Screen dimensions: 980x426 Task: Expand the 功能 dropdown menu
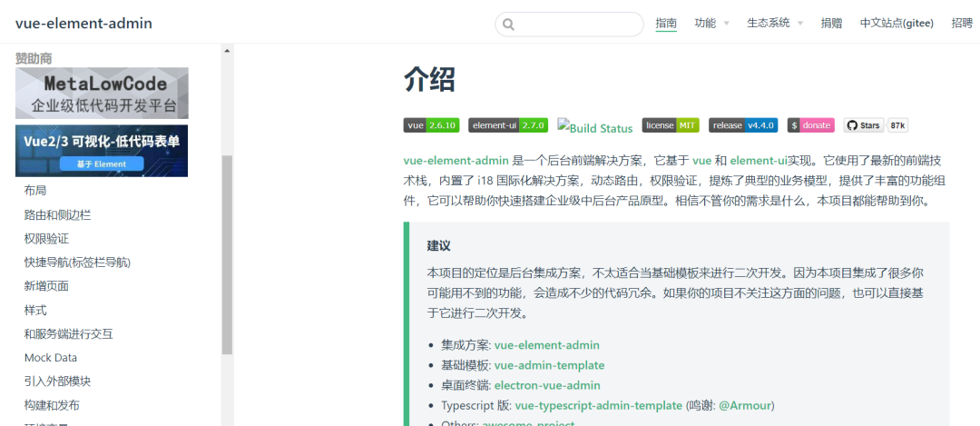[x=712, y=23]
